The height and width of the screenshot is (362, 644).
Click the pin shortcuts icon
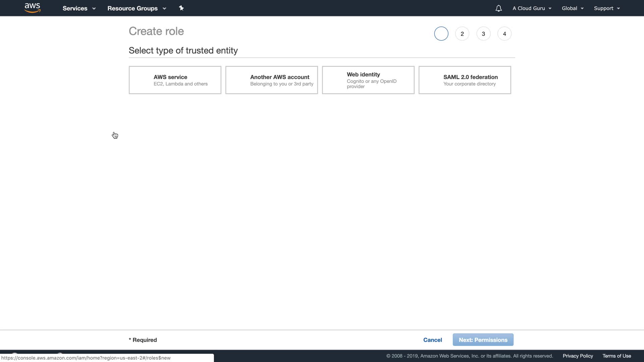(181, 8)
